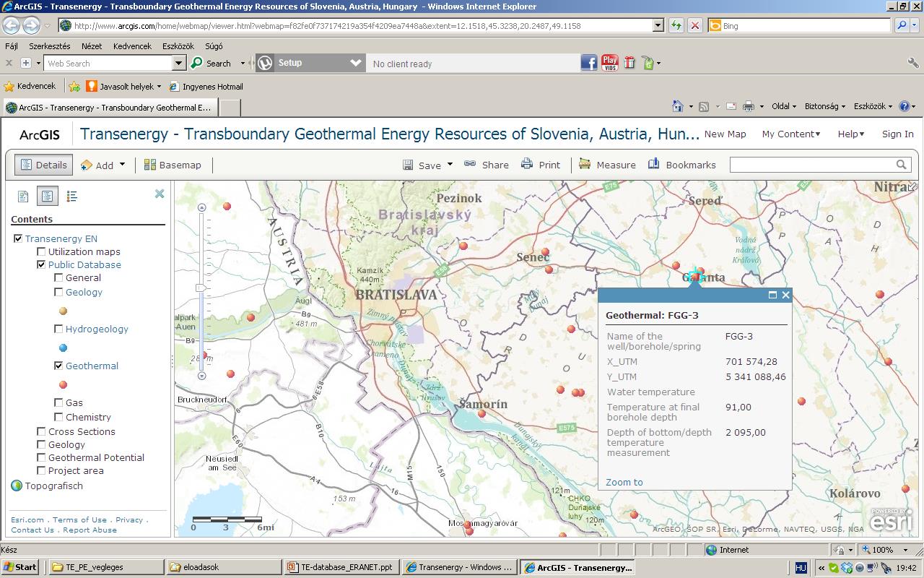
Task: Open the Basemap gallery
Action: click(173, 165)
